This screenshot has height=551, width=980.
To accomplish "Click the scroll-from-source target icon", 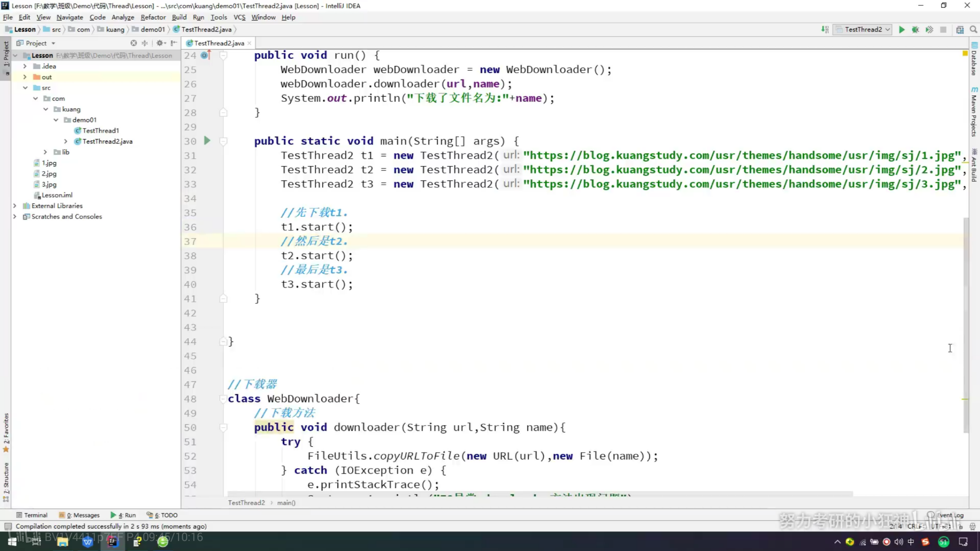I will click(134, 43).
